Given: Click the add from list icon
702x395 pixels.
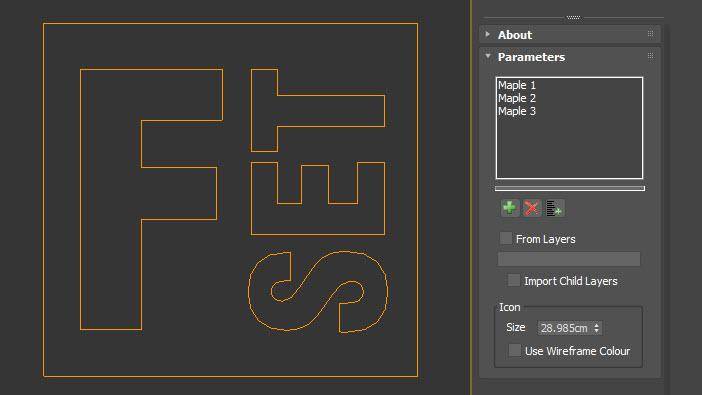Looking at the screenshot, I should coord(554,208).
